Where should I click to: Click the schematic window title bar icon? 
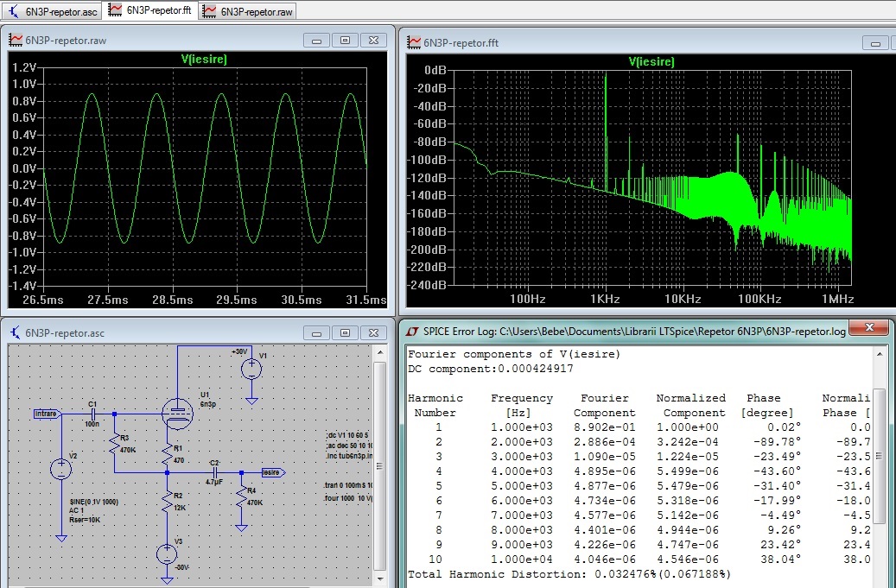[x=16, y=332]
